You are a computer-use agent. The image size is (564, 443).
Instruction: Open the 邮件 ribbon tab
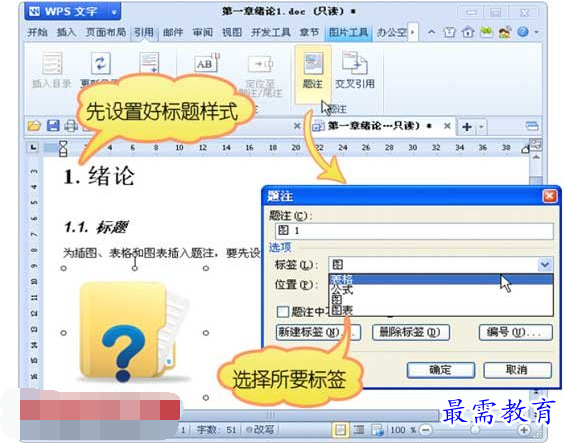click(173, 32)
